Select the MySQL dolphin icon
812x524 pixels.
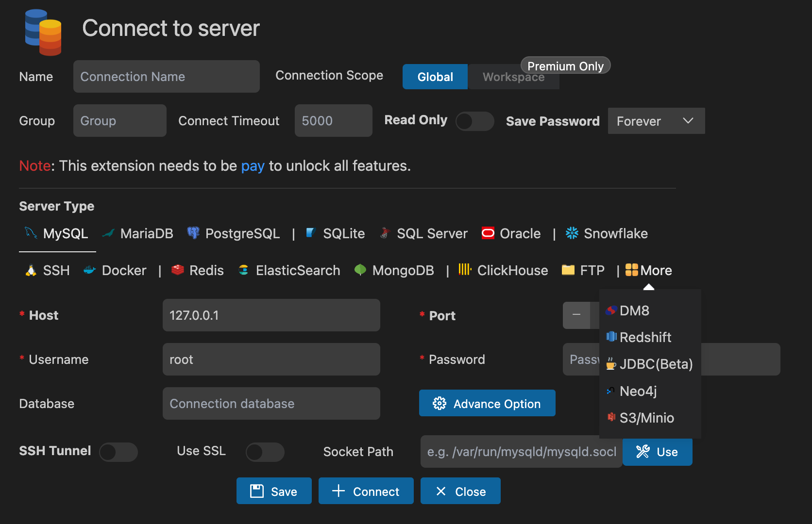click(31, 233)
